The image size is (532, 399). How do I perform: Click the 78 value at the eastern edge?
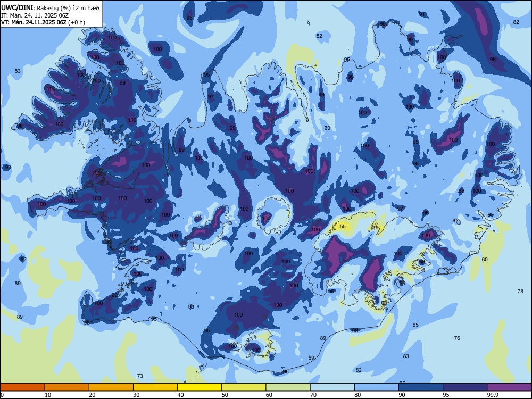520,291
